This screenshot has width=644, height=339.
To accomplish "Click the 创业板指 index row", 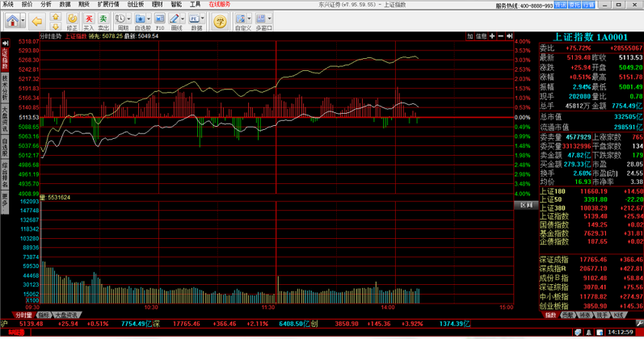I will [x=591, y=306].
